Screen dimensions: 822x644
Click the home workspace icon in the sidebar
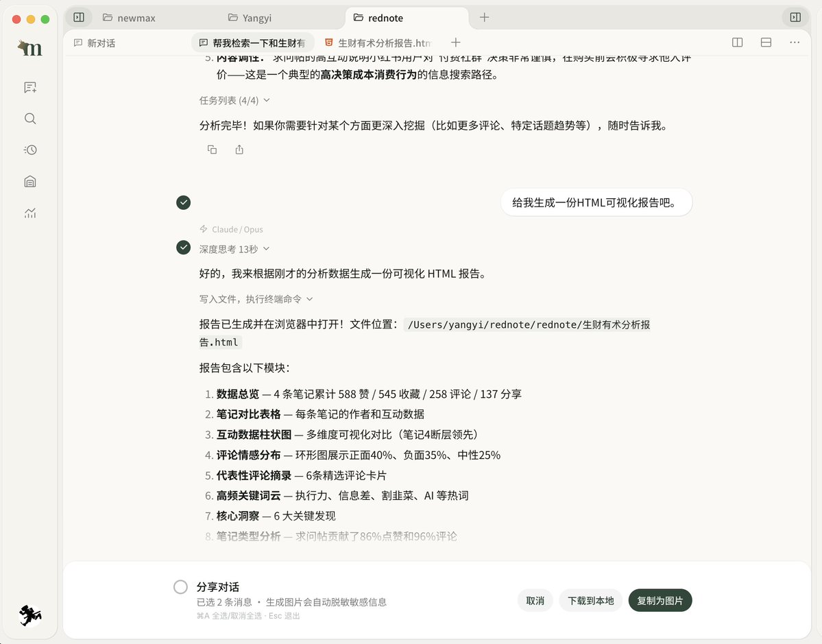point(30,180)
